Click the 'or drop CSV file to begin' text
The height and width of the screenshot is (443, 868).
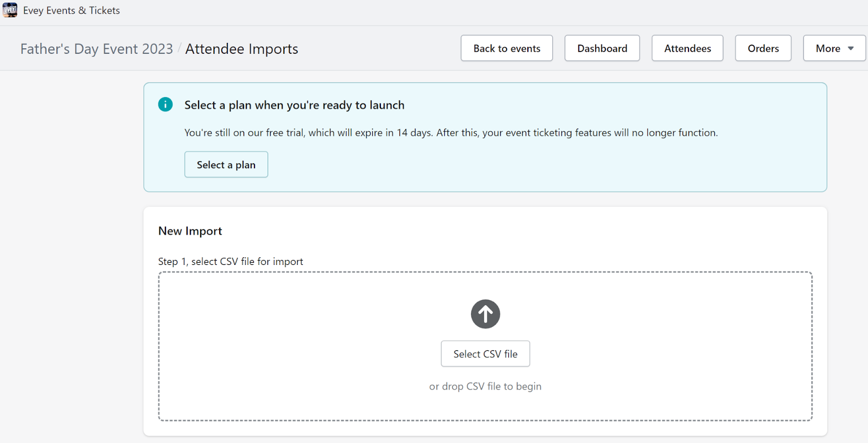tap(485, 387)
